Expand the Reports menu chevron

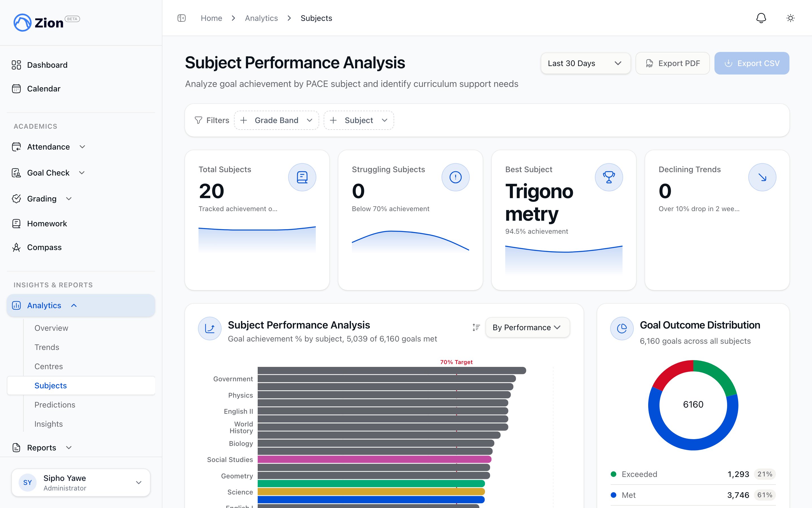(x=69, y=448)
